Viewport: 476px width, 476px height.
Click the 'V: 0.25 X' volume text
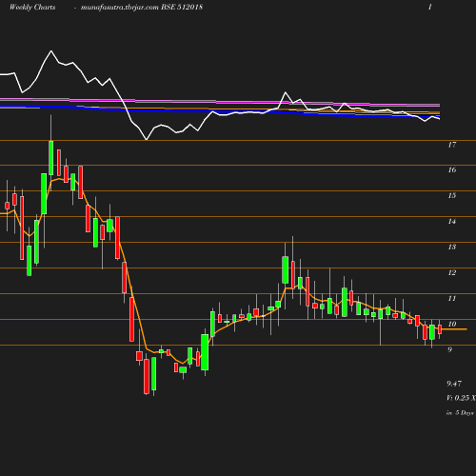click(461, 398)
